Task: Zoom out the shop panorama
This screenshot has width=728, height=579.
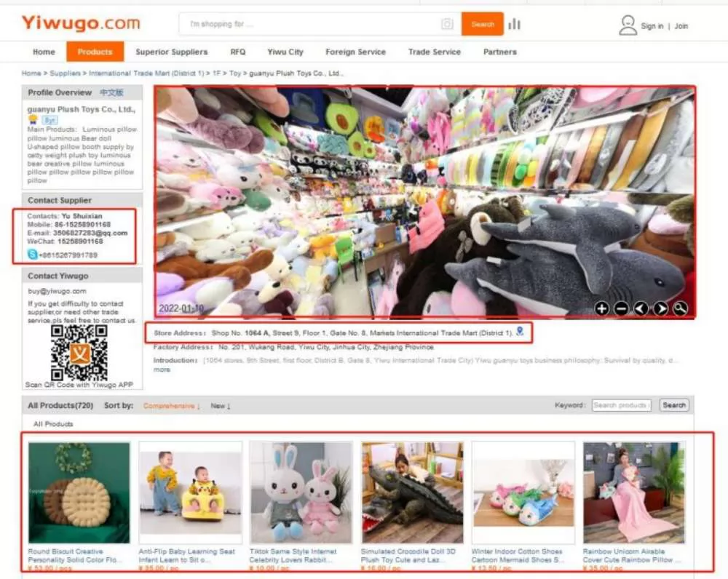Action: click(x=621, y=308)
